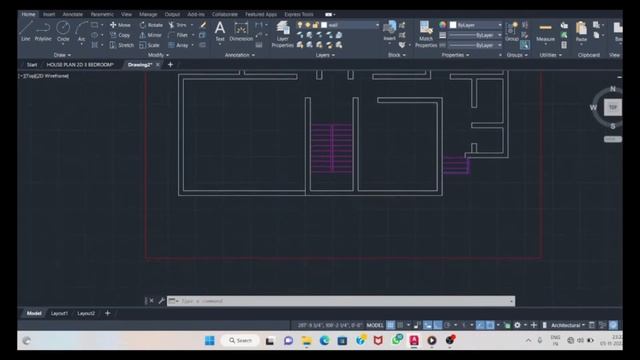This screenshot has height=360, width=640.
Task: Toggle the drawing grid display in status bar
Action: tap(391, 325)
